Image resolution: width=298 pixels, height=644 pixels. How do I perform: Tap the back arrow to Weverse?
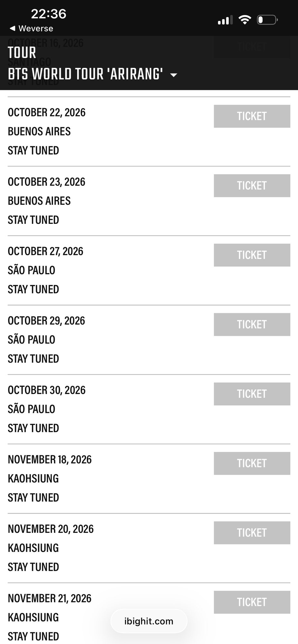tap(13, 28)
